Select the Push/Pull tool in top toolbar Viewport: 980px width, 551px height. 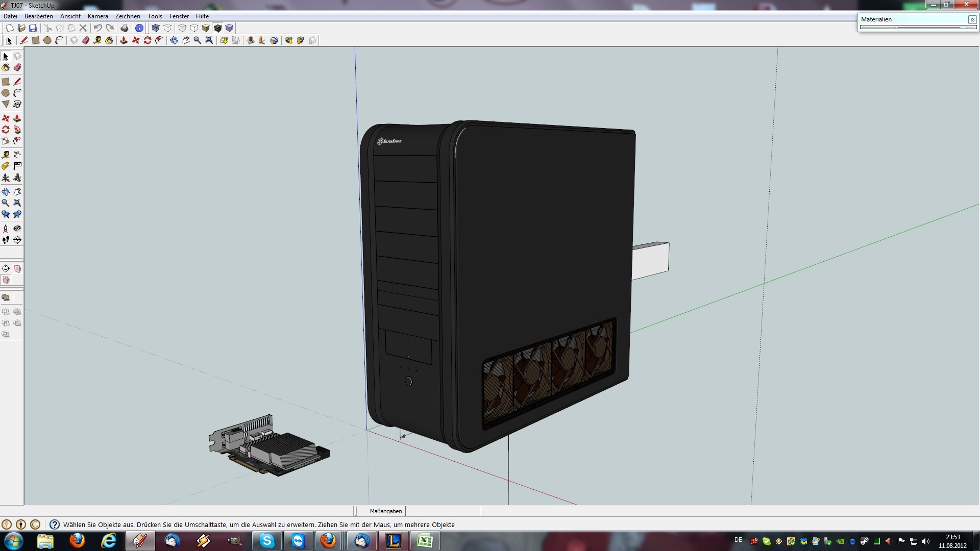pyautogui.click(x=124, y=40)
